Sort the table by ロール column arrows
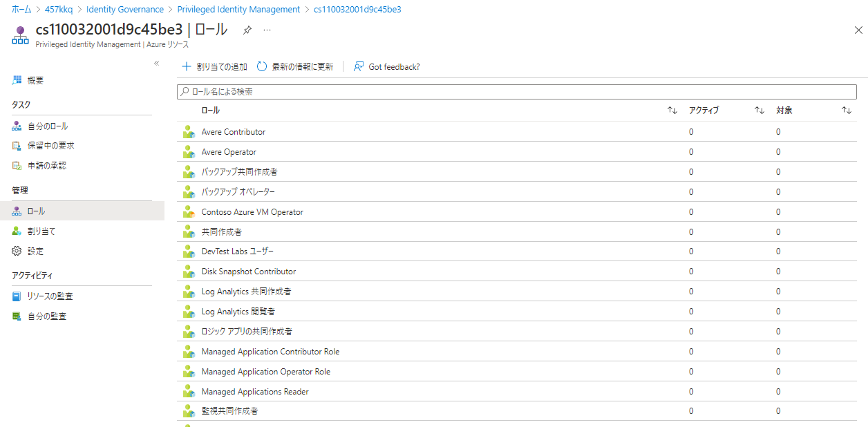 672,111
